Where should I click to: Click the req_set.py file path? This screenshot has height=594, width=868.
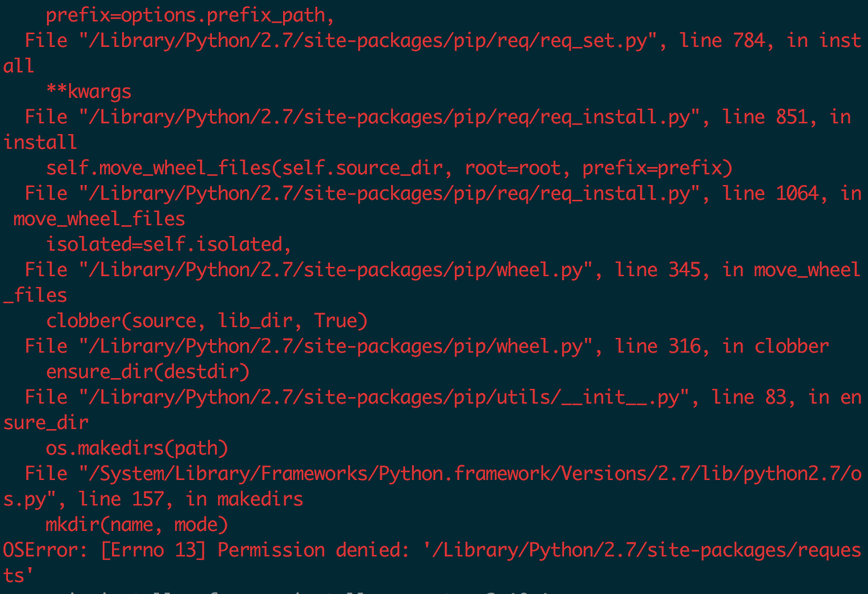tap(368, 40)
